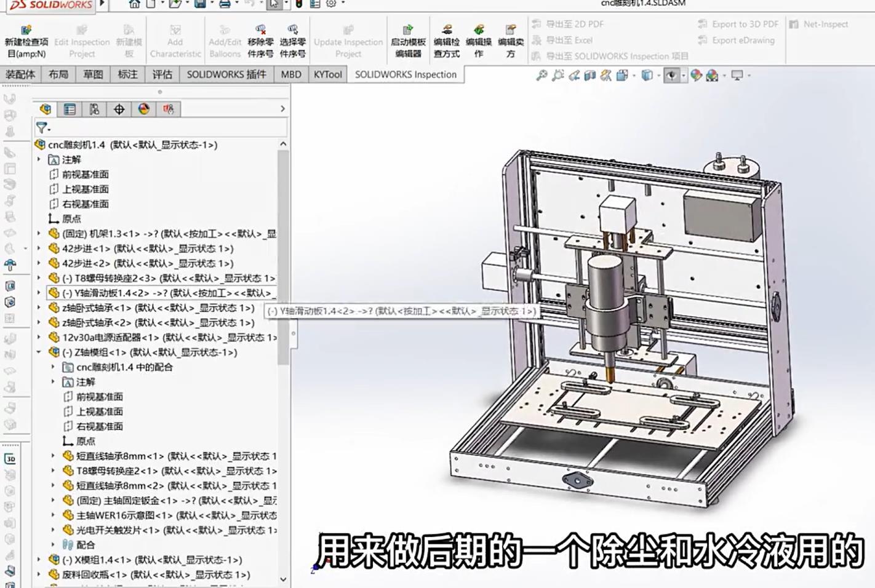This screenshot has height=588, width=875.
Task: Click the Rebuild traffic light icon
Action: pyautogui.click(x=299, y=4)
